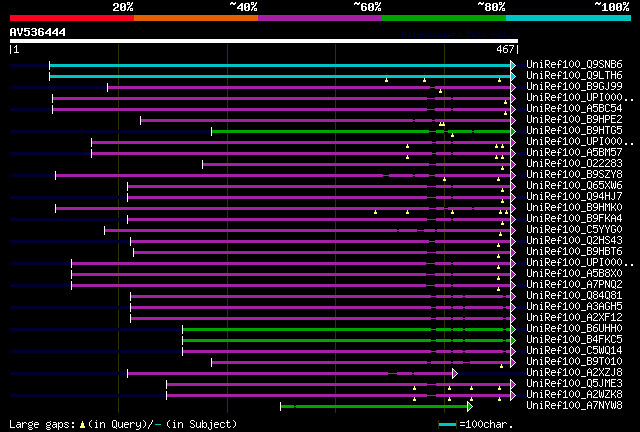Click the 467 query end position label
640x432 pixels.
(x=505, y=49)
